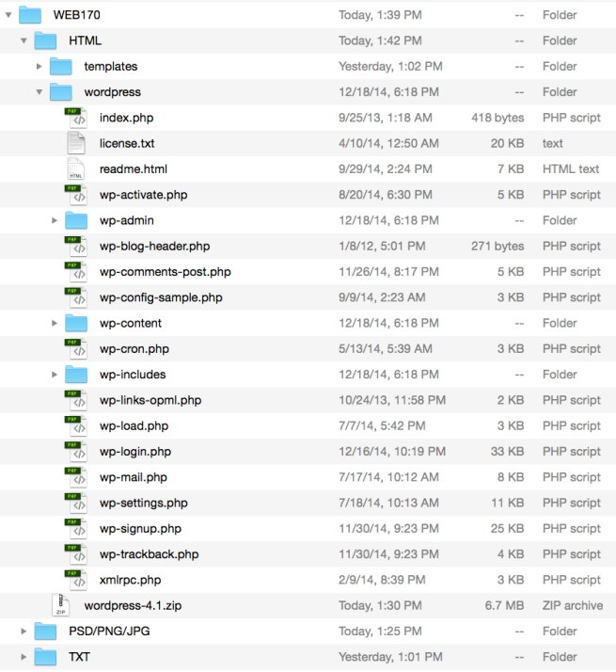Click the wp-content folder icon
The height and width of the screenshot is (672, 616).
pos(76,323)
